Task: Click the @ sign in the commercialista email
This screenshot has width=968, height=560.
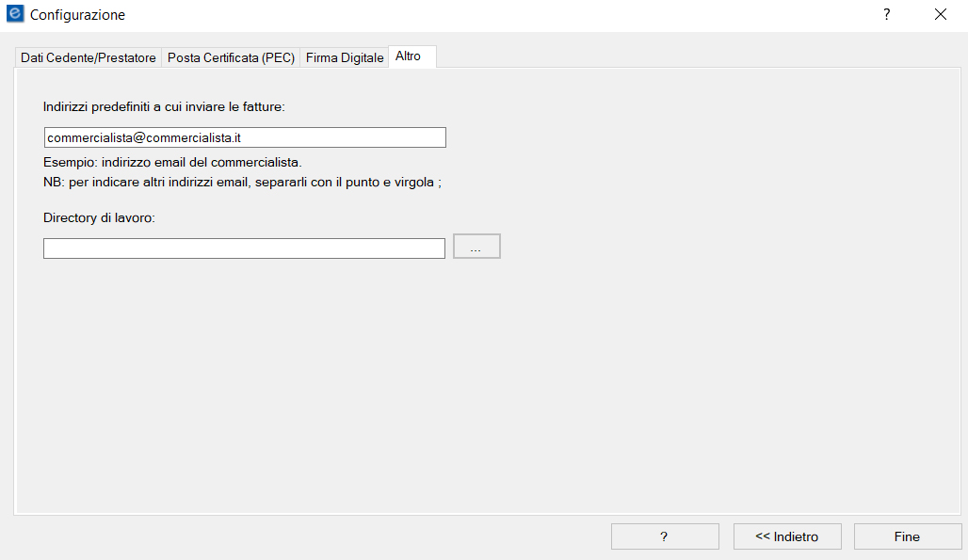Action: 139,138
